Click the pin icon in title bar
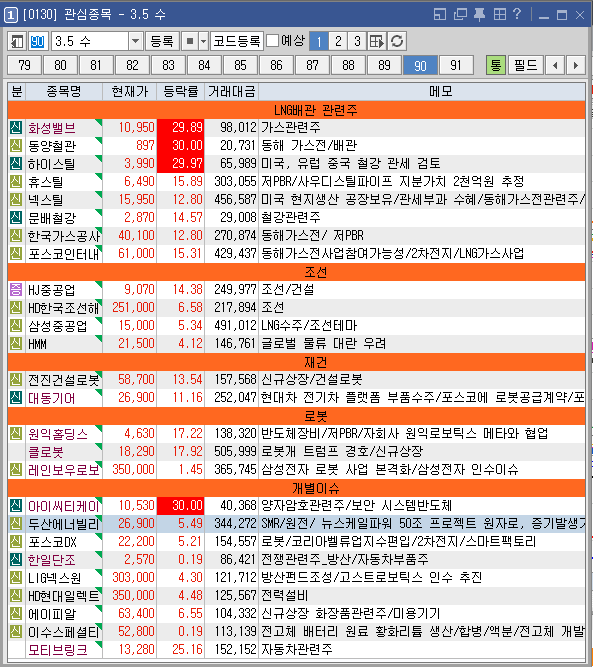The height and width of the screenshot is (667, 593). point(479,15)
